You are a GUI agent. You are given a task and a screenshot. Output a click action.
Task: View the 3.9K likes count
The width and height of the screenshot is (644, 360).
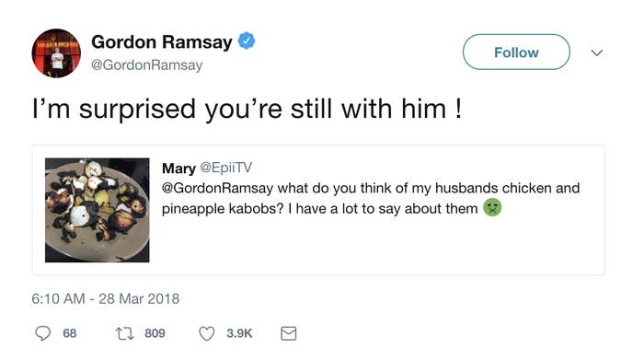(239, 333)
